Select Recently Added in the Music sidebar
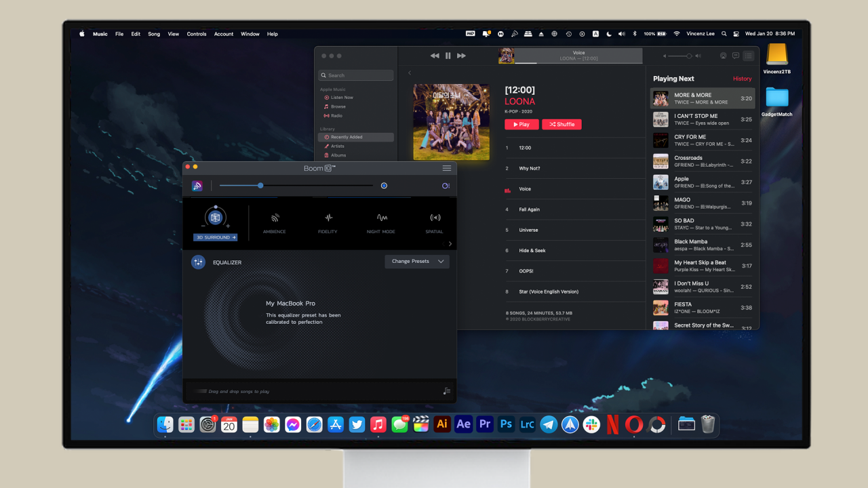868x488 pixels. 346,137
